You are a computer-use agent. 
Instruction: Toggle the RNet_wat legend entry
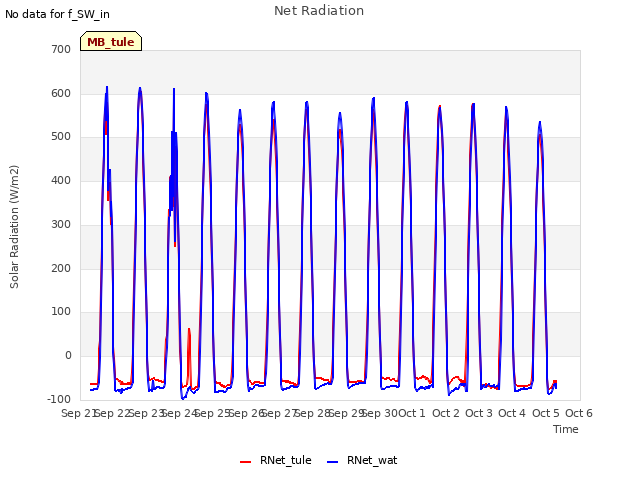pos(362,460)
